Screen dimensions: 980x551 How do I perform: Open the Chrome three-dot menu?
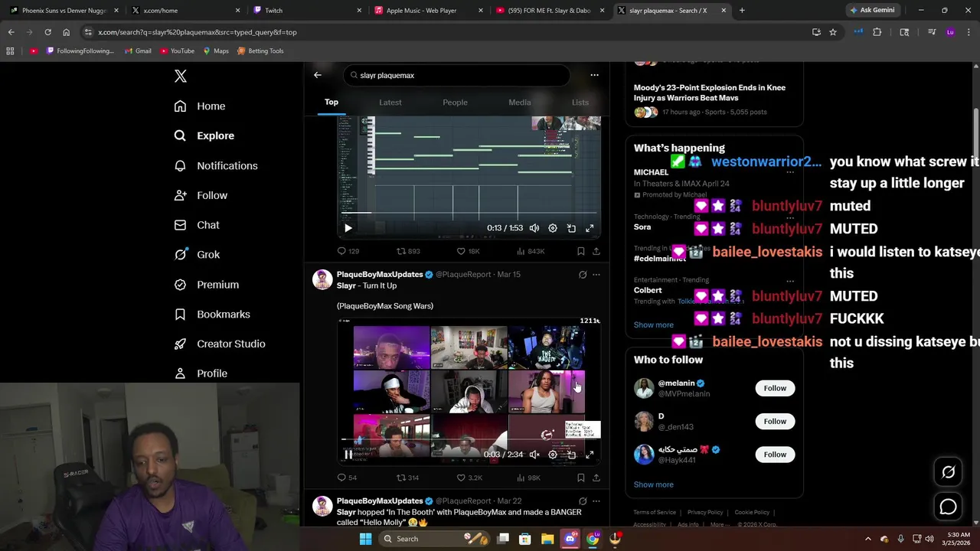pyautogui.click(x=968, y=32)
